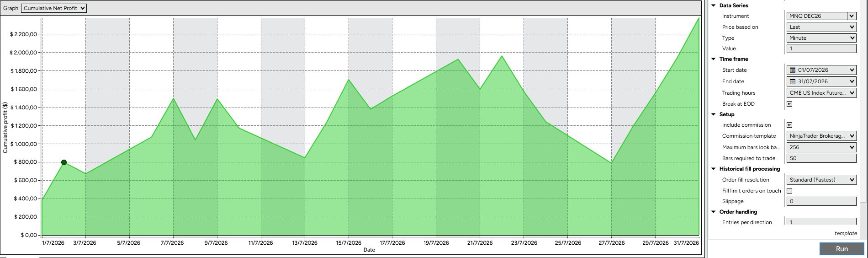Click the Commission template label

tap(749, 136)
